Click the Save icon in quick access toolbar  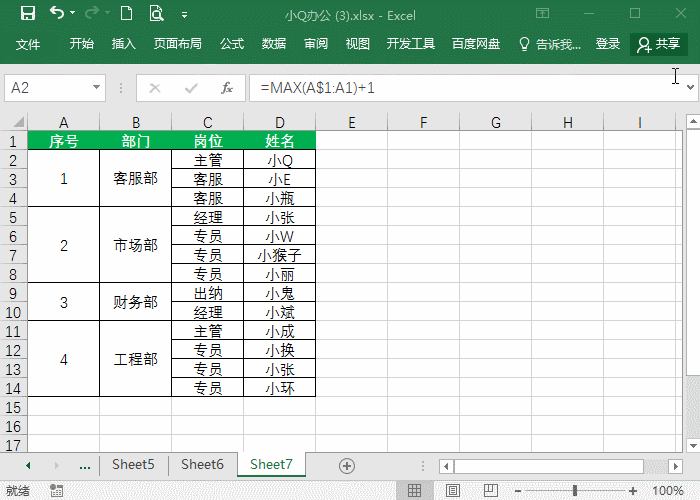pos(28,13)
